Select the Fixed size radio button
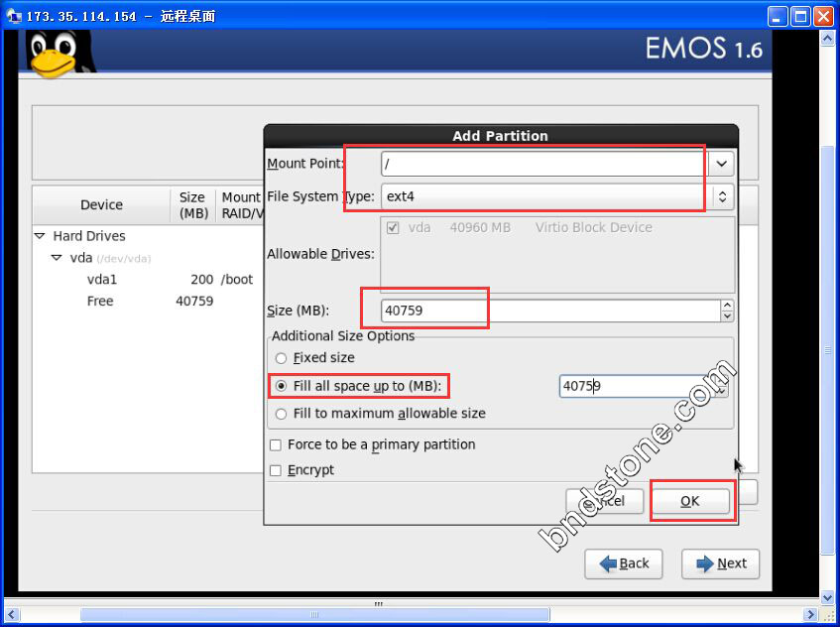Image resolution: width=840 pixels, height=627 pixels. point(281,358)
